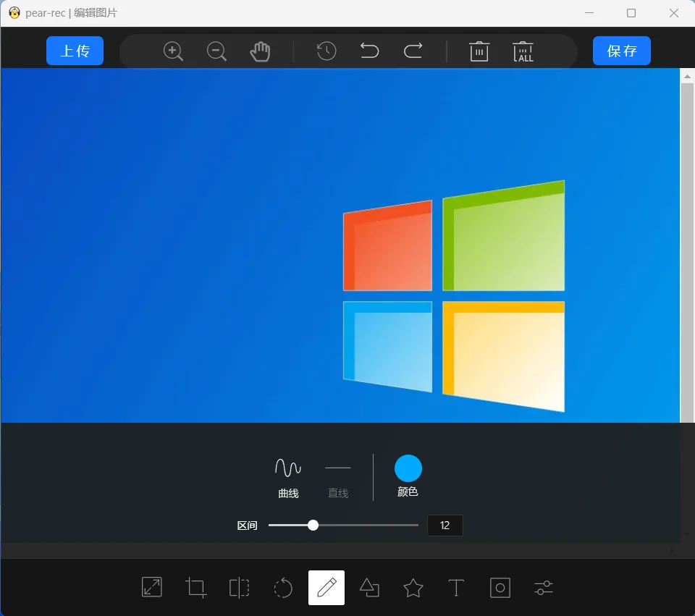Click the scrollbar up arrow
The width and height of the screenshot is (695, 616).
coord(688,76)
